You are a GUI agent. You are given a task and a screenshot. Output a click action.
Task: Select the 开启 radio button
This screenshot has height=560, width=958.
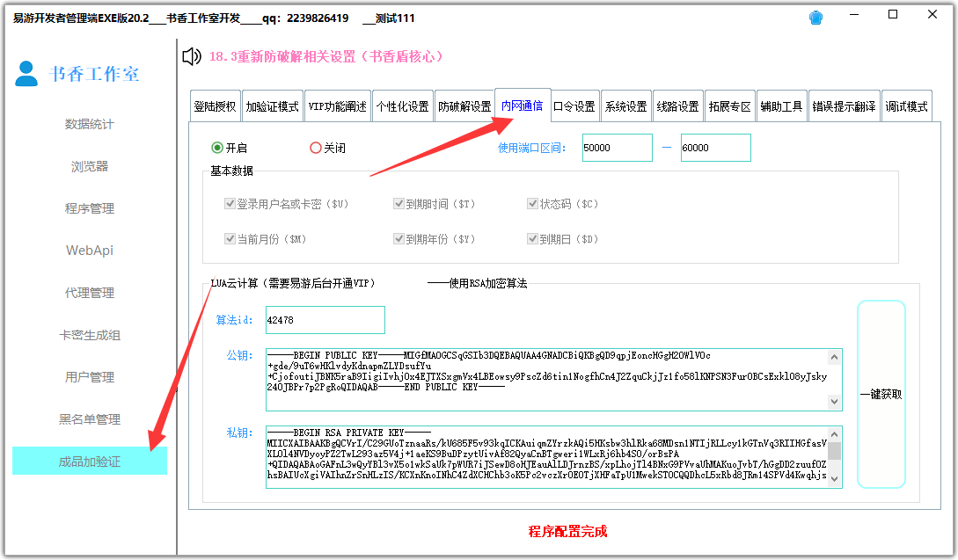[x=217, y=147]
